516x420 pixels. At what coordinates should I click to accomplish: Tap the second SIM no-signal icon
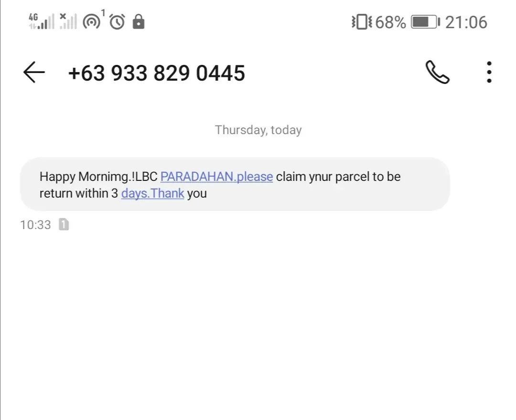(68, 21)
